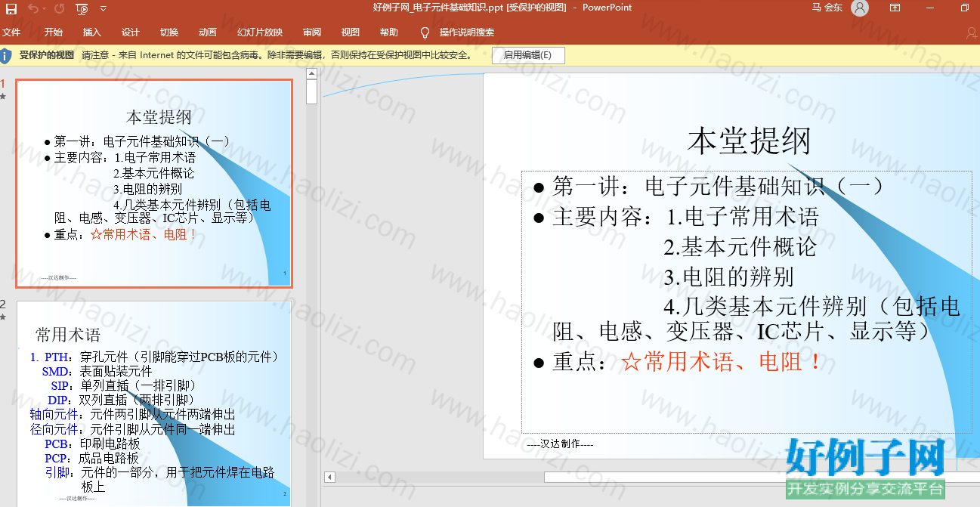980x507 pixels.
Task: Click line 2.基本元件概论 on main slide
Action: 740,246
